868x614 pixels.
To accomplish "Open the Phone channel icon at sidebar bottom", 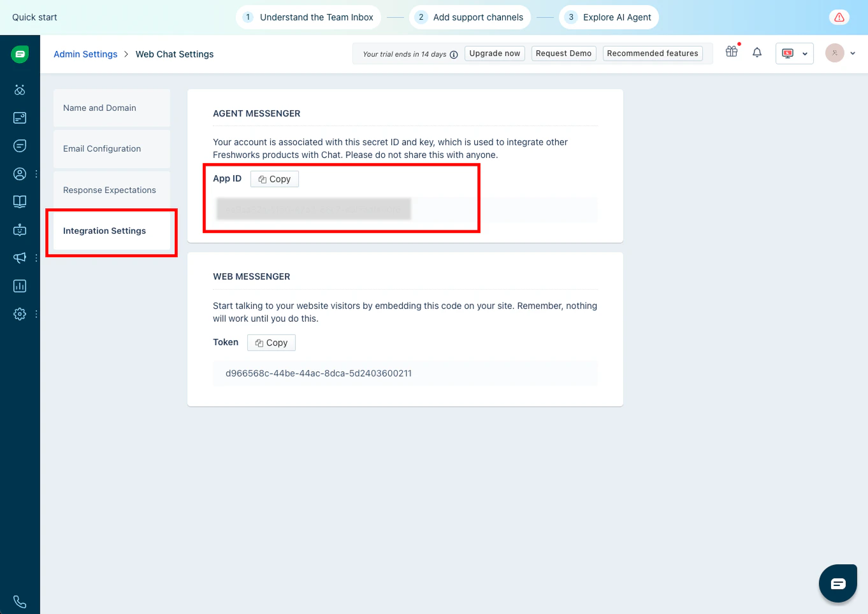I will (x=19, y=601).
